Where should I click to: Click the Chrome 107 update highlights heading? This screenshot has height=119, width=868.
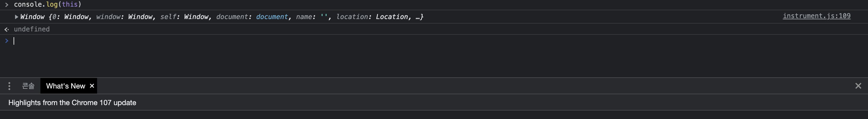tap(72, 102)
